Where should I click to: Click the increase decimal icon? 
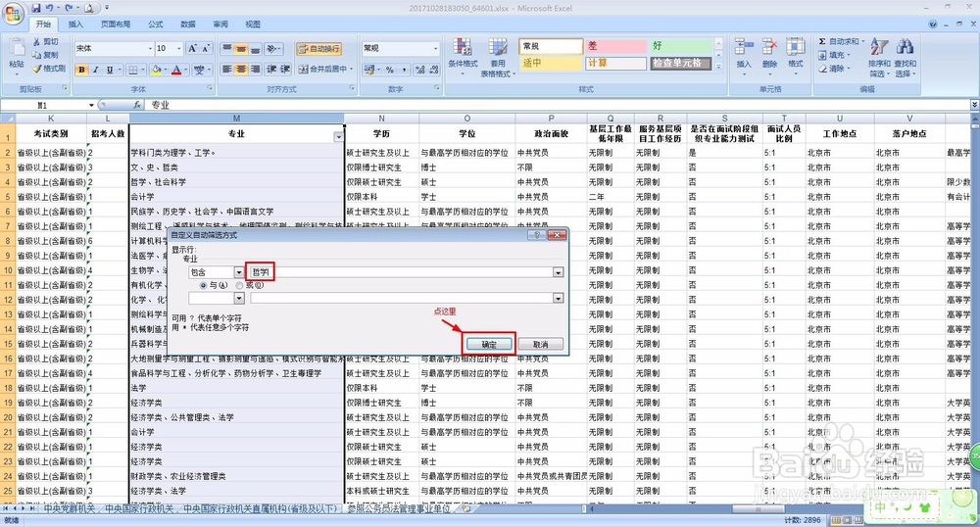click(419, 70)
